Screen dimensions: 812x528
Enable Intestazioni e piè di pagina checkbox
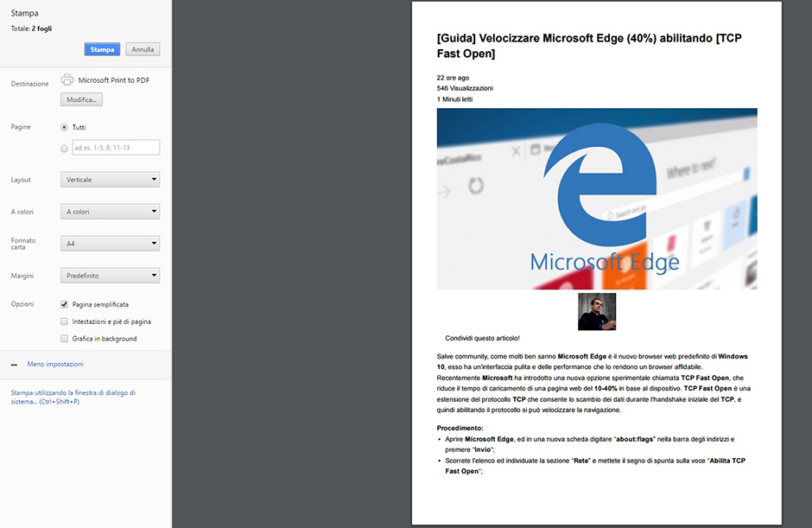(64, 321)
